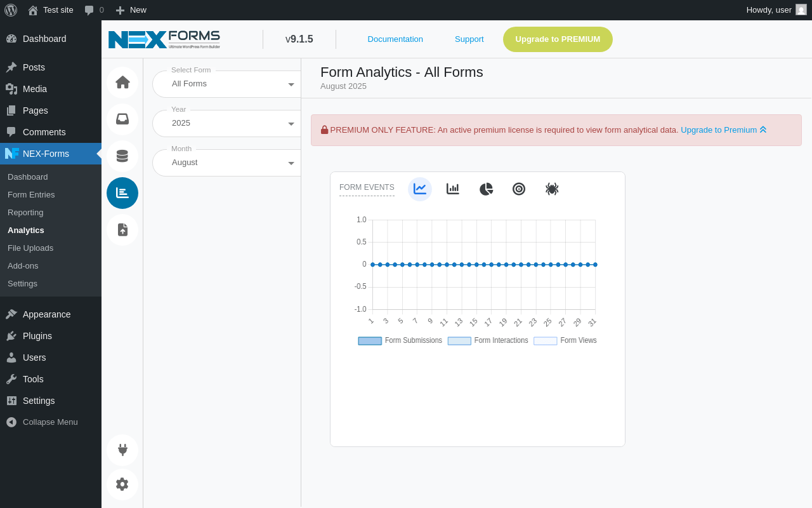The width and height of the screenshot is (812, 508).
Task: Open NEX-Forms menu item
Action: pos(51,154)
